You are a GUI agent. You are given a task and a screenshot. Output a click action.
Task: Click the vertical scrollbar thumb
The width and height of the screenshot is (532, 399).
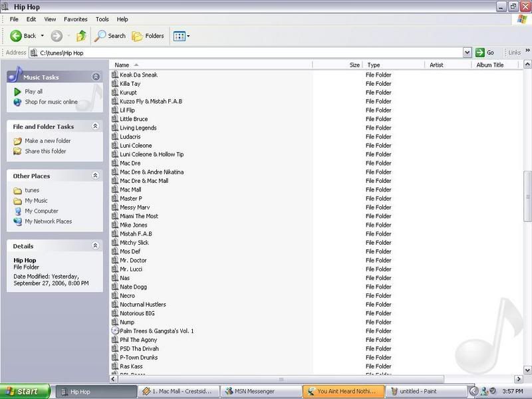[527, 197]
